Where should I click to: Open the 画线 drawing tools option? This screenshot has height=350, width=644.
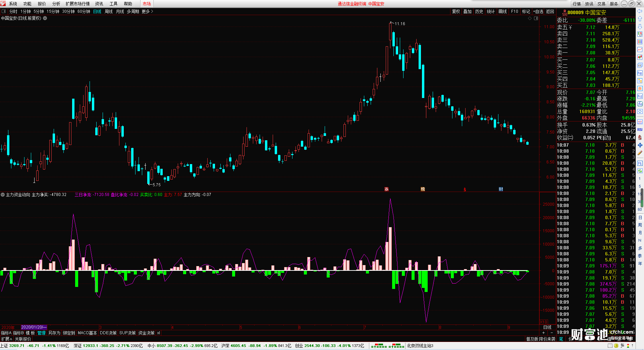click(x=503, y=11)
